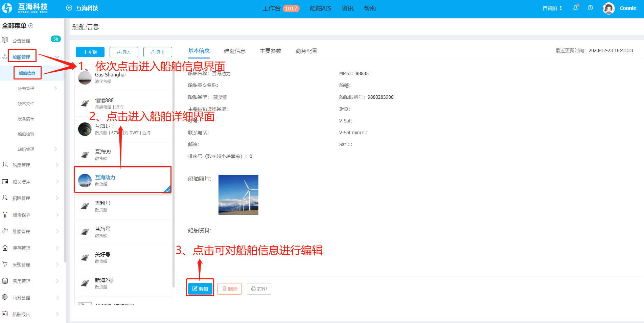This screenshot has height=323, width=644.
Task: Expand the 维修保养 menu arrow
Action: point(57,215)
